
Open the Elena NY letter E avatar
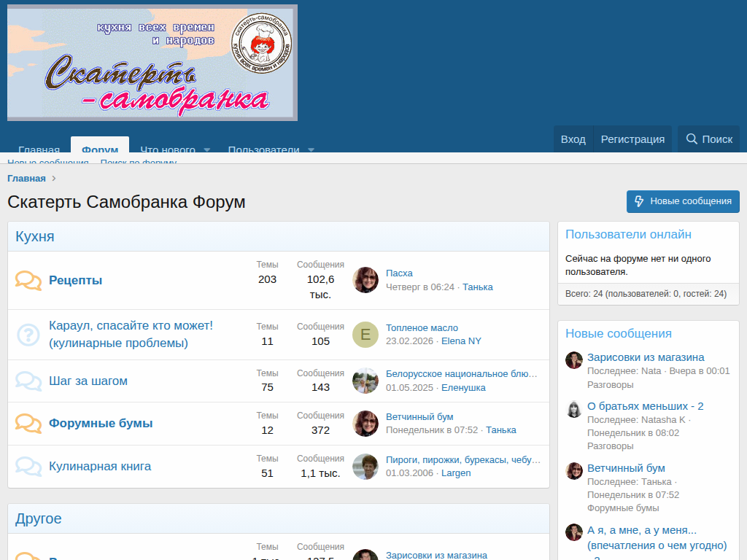[x=365, y=335]
